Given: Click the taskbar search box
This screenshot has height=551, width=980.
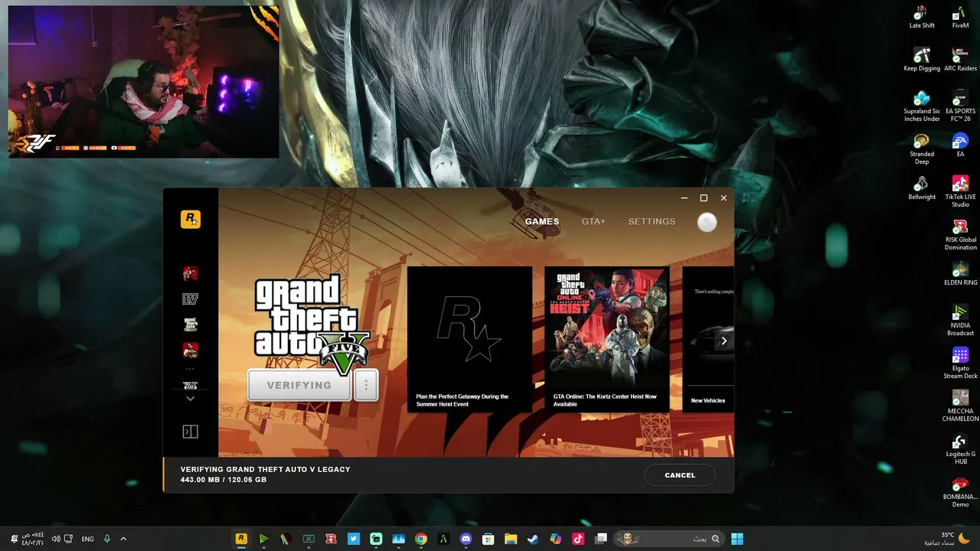Looking at the screenshot, I should [670, 539].
